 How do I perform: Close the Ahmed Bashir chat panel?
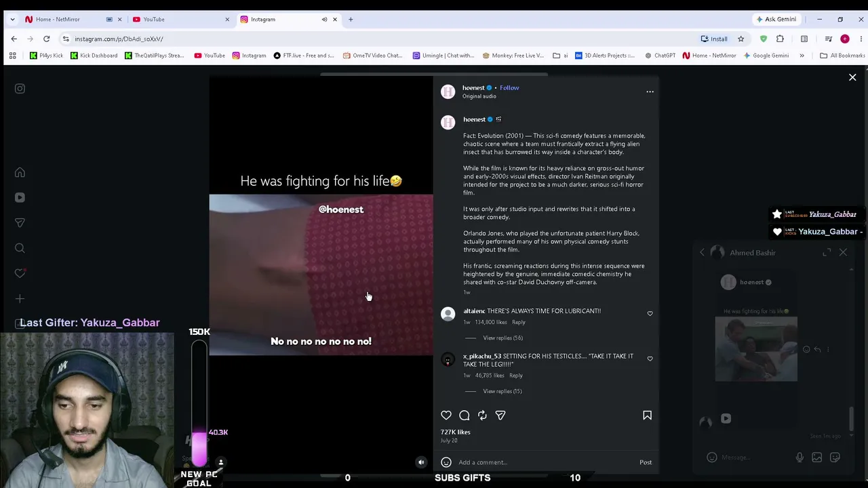tap(843, 252)
